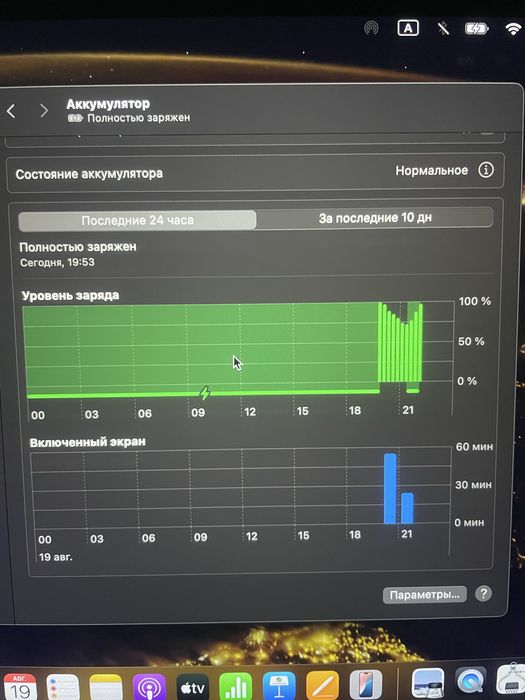Click the tall blue screen-time bar
The image size is (525, 700).
(390, 488)
